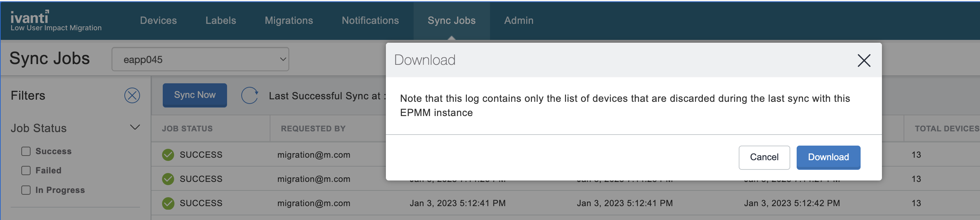The image size is (980, 220).
Task: Collapse the Job Status section
Action: click(134, 127)
